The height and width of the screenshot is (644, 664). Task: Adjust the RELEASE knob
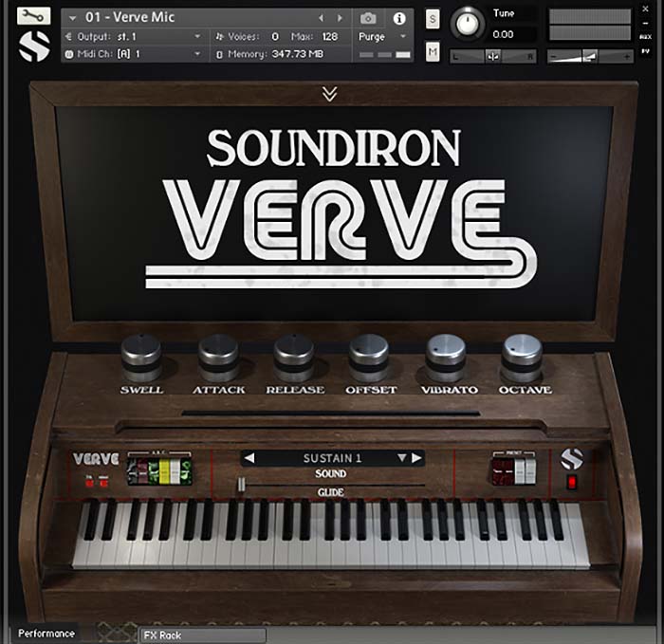tap(293, 358)
